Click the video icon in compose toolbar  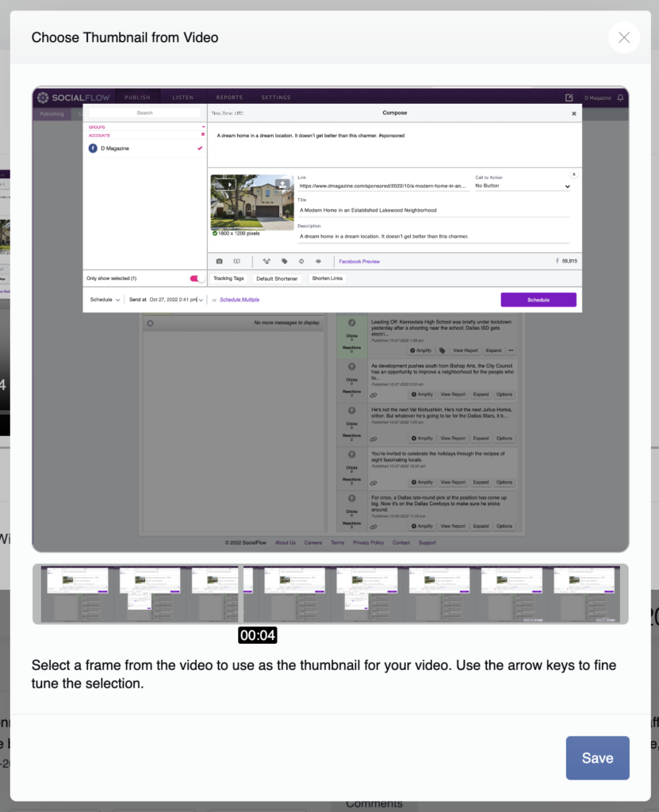coord(237,262)
